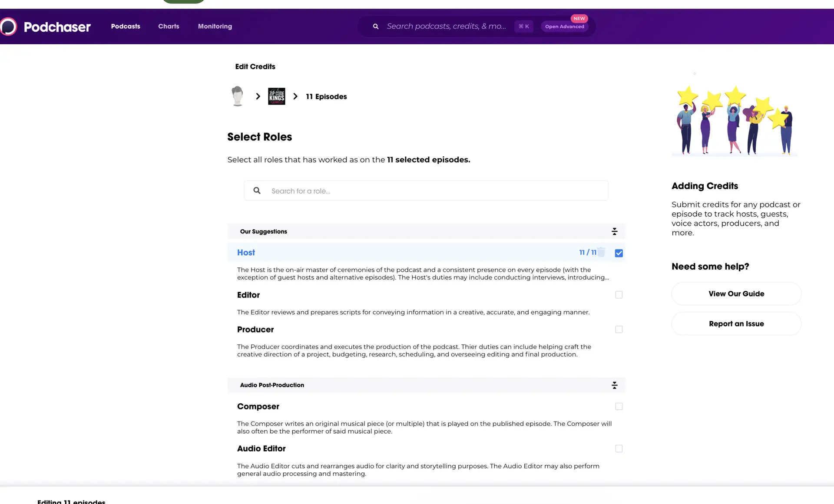Screen dimensions: 834x504
Task: Open the Host role link
Action: click(x=246, y=252)
